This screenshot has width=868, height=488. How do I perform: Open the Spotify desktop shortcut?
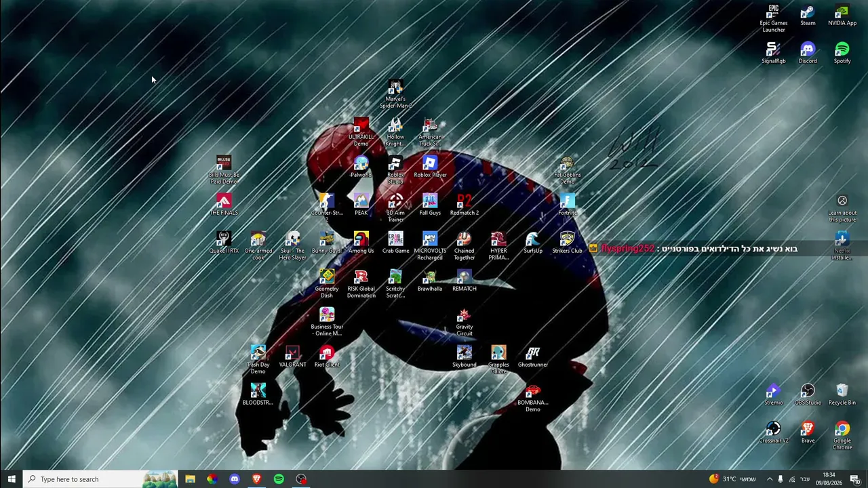(x=842, y=54)
